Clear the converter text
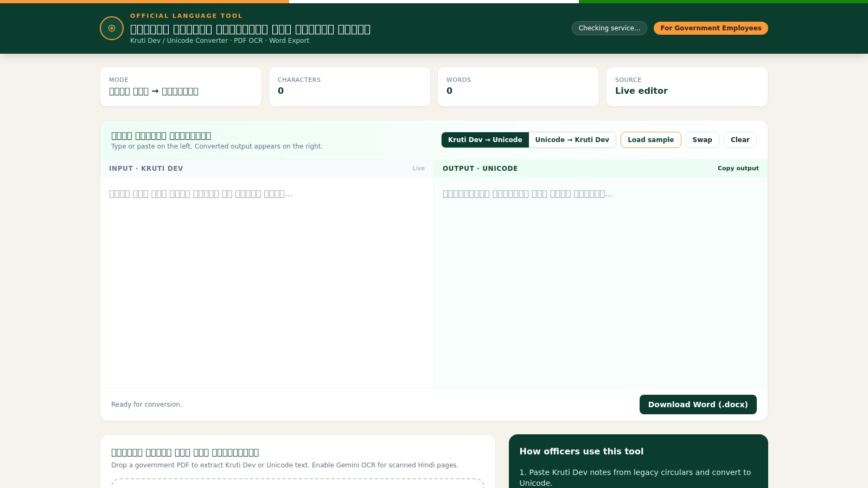The height and width of the screenshot is (488, 868). (740, 140)
